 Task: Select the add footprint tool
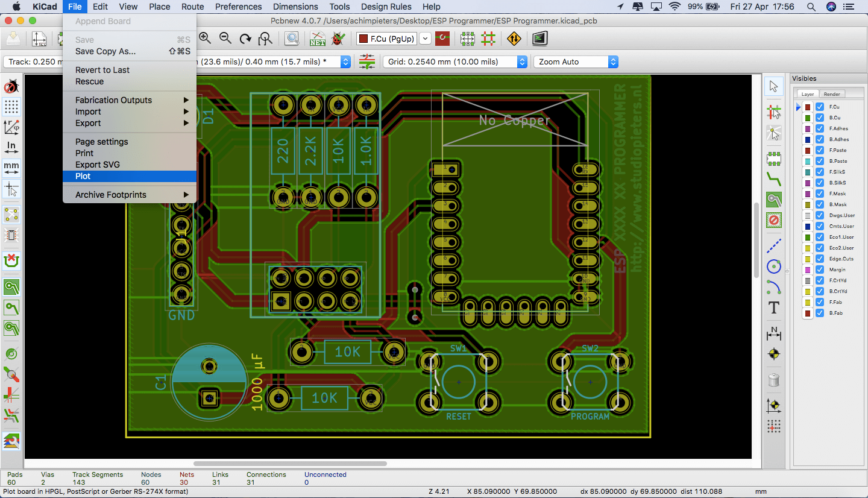pyautogui.click(x=774, y=159)
